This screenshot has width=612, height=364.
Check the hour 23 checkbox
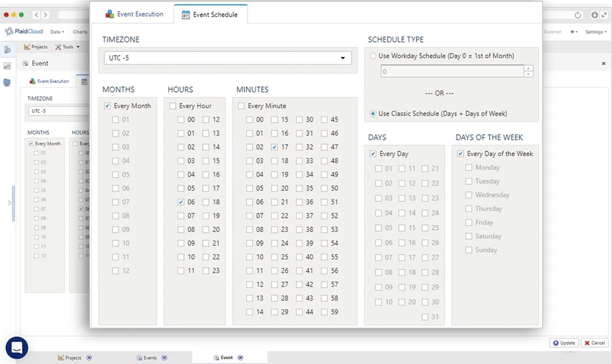point(206,271)
